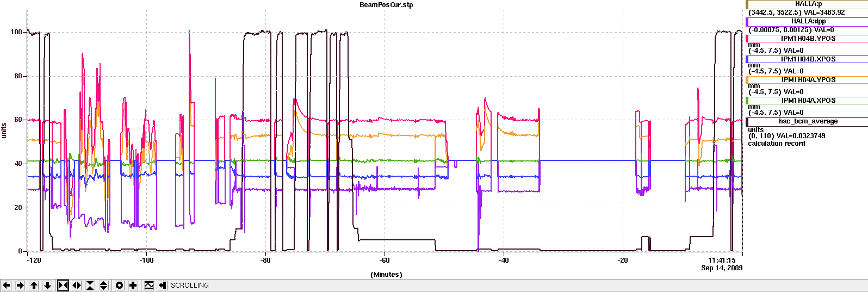Select the HALLA:p curve legend label
This screenshot has width=868, height=292.
[x=808, y=4]
